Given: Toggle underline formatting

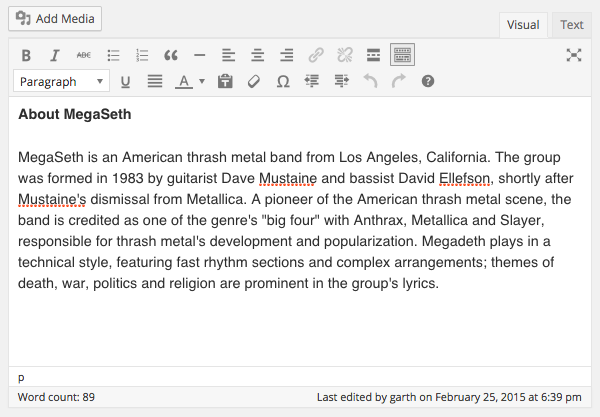Looking at the screenshot, I should pyautogui.click(x=126, y=81).
